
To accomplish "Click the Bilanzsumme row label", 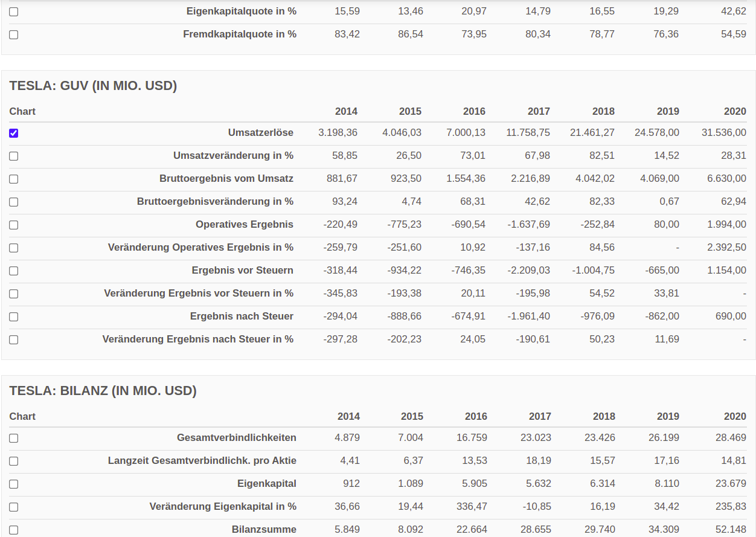I will pos(264,529).
